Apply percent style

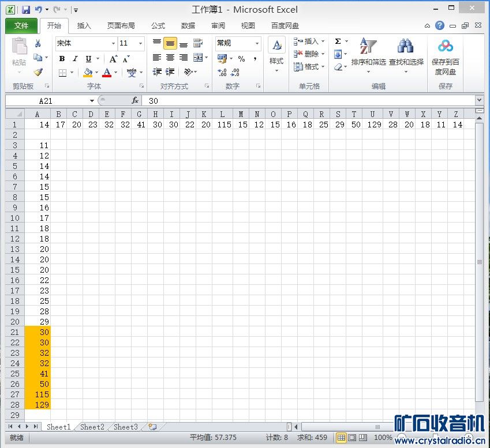[x=241, y=58]
